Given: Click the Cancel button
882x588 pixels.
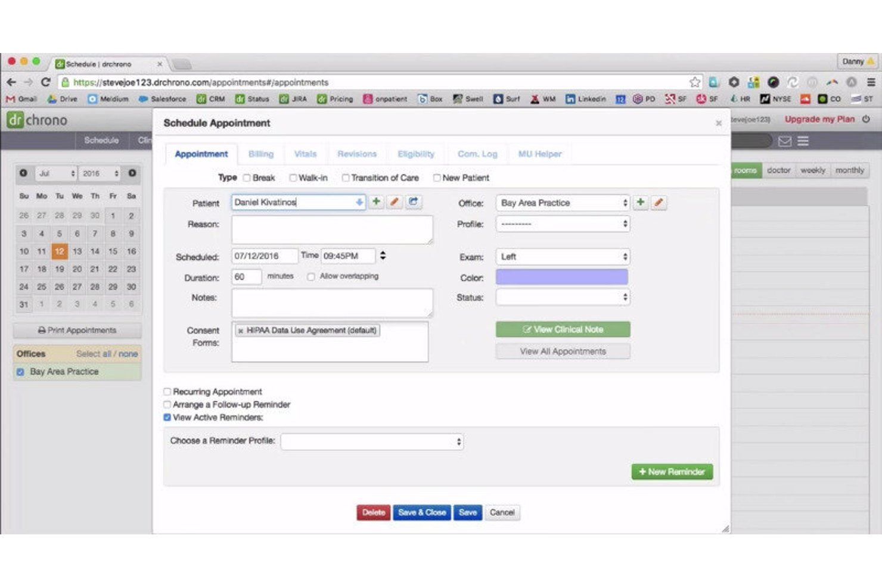Looking at the screenshot, I should [502, 512].
